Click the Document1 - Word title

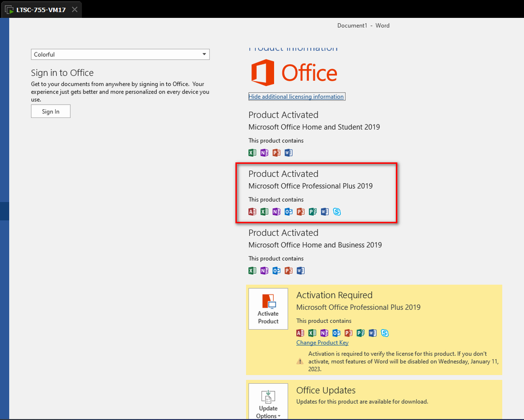tap(363, 25)
